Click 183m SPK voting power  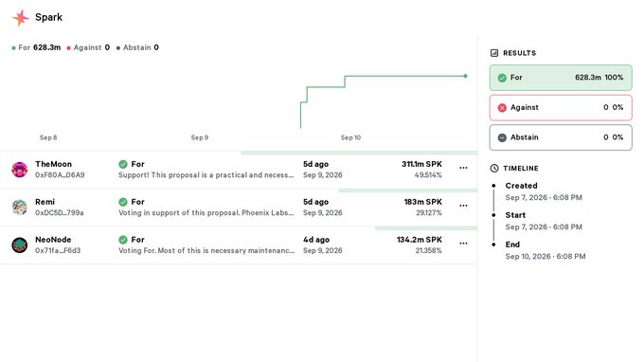point(423,202)
